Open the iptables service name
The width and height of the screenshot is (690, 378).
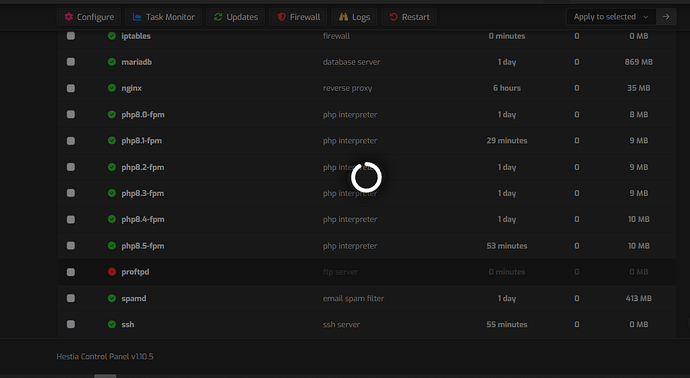click(136, 36)
